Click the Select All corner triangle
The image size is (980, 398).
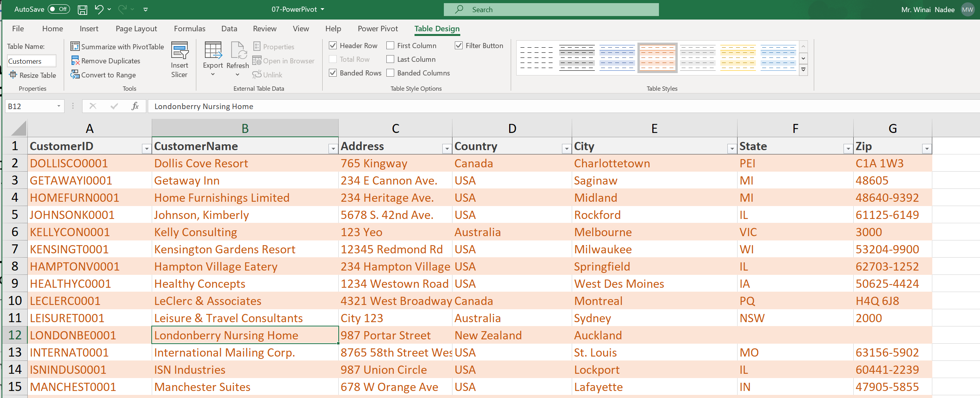tap(18, 128)
